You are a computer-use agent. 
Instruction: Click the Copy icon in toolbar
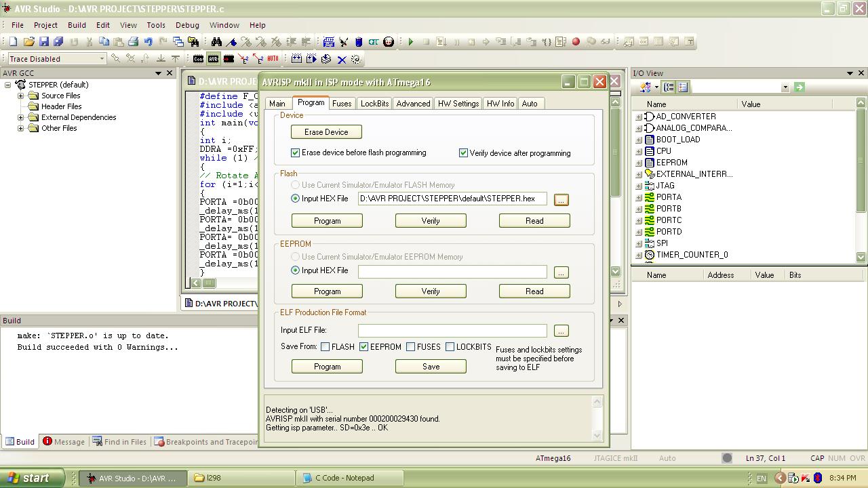click(x=104, y=41)
